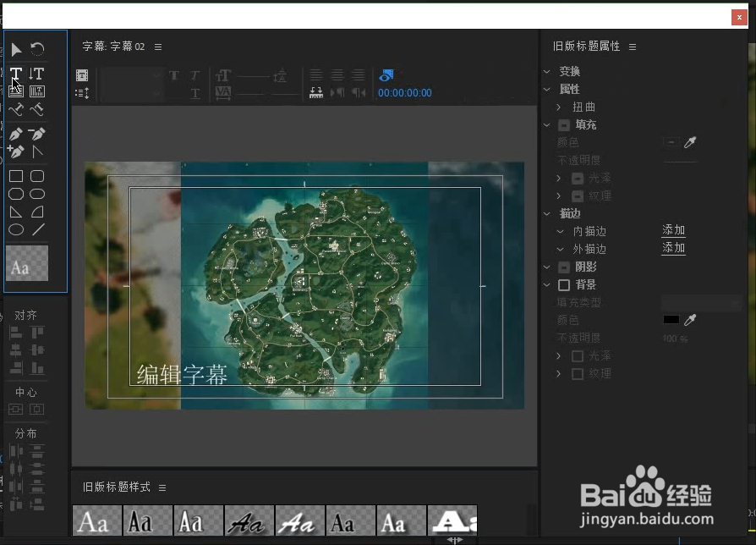Image resolution: width=756 pixels, height=545 pixels.
Task: Click the center align text icon
Action: [x=337, y=74]
